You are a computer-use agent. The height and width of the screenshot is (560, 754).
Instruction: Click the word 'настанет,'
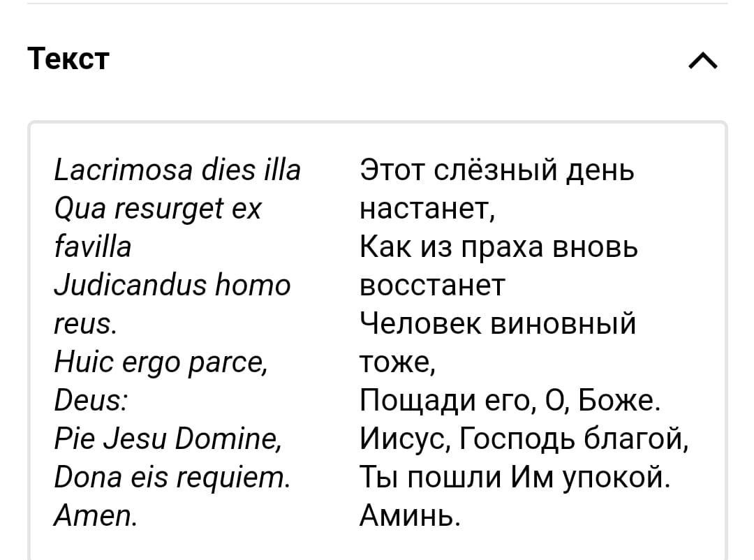coord(427,208)
